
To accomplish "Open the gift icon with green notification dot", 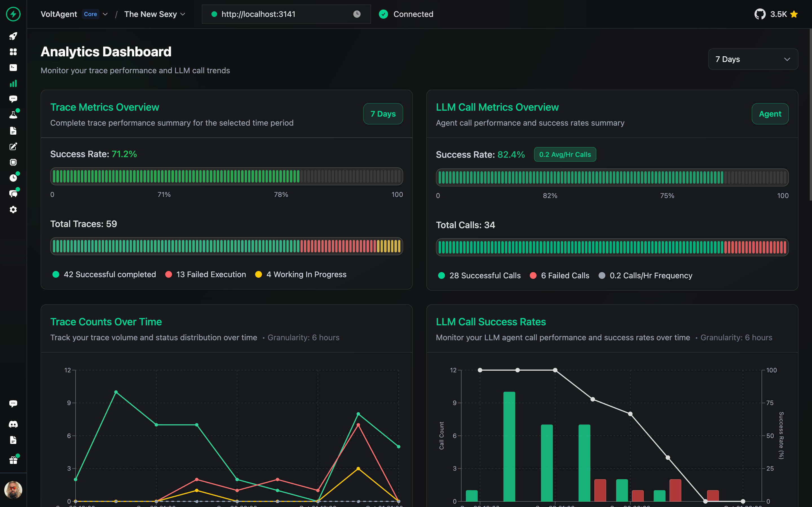I will 13,460.
